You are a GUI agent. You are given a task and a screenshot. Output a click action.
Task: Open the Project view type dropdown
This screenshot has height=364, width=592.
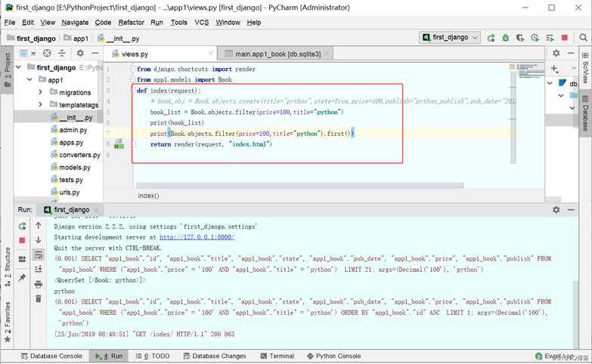click(27, 53)
